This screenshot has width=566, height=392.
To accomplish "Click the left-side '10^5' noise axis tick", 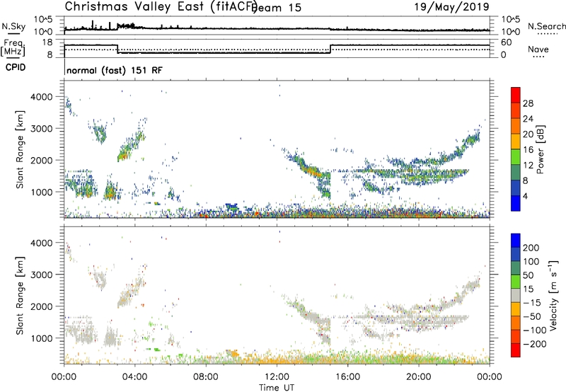I will pyautogui.click(x=43, y=20).
